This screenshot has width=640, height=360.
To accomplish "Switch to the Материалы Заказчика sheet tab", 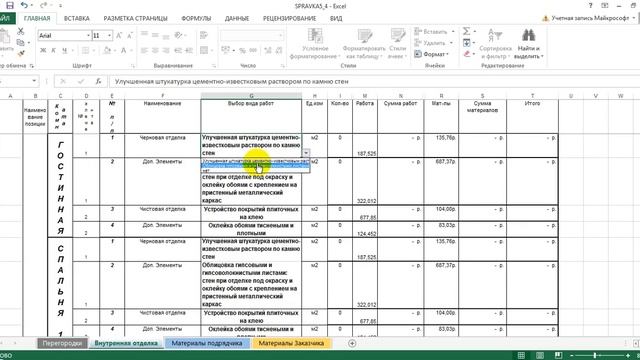I will coord(291,343).
